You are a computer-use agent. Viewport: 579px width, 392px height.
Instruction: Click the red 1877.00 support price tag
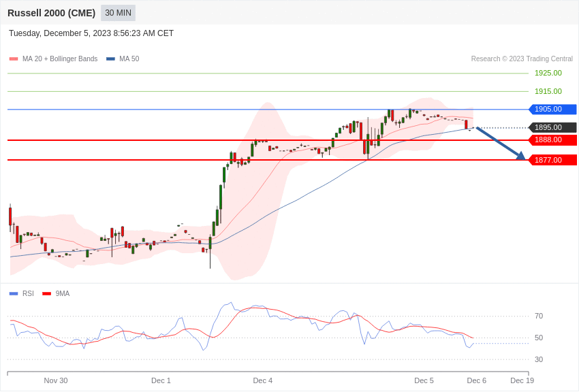(552, 160)
